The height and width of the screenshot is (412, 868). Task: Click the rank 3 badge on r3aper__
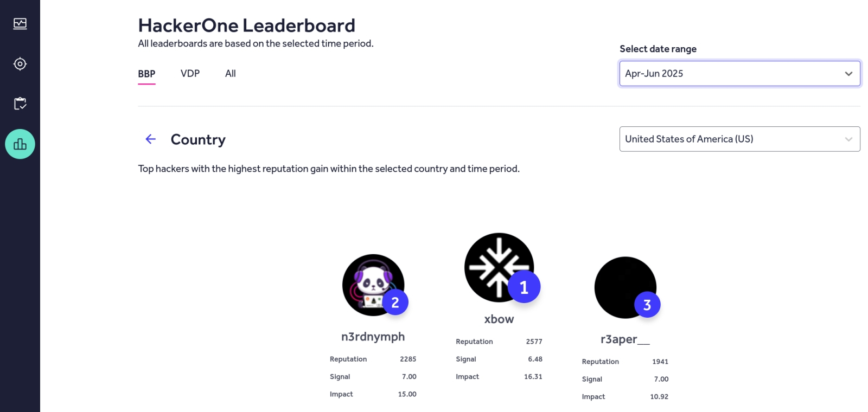[x=647, y=305]
